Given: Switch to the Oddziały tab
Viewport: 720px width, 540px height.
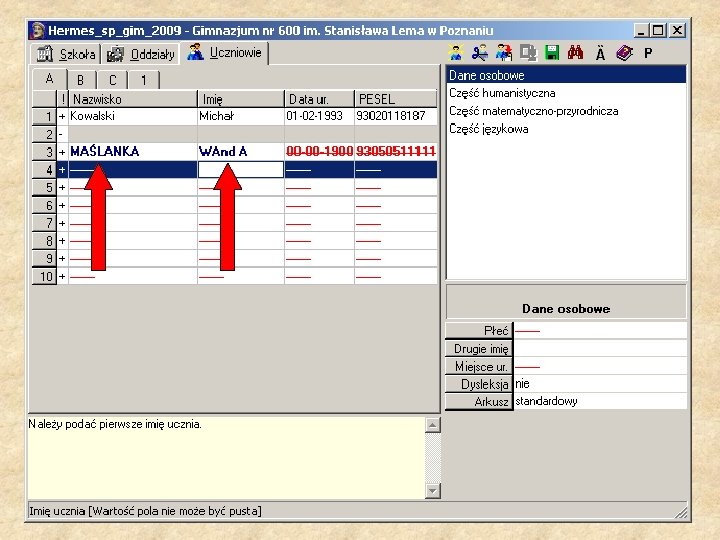Looking at the screenshot, I should [141, 54].
